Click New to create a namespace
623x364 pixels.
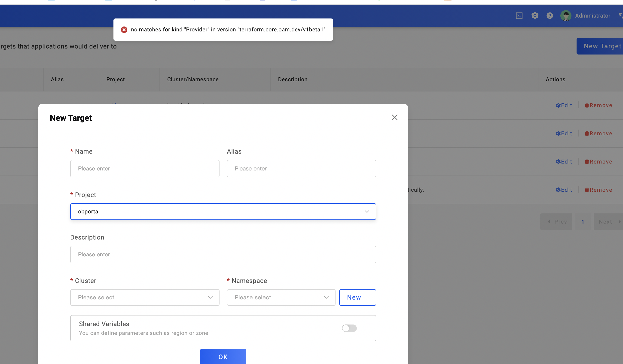pyautogui.click(x=357, y=297)
